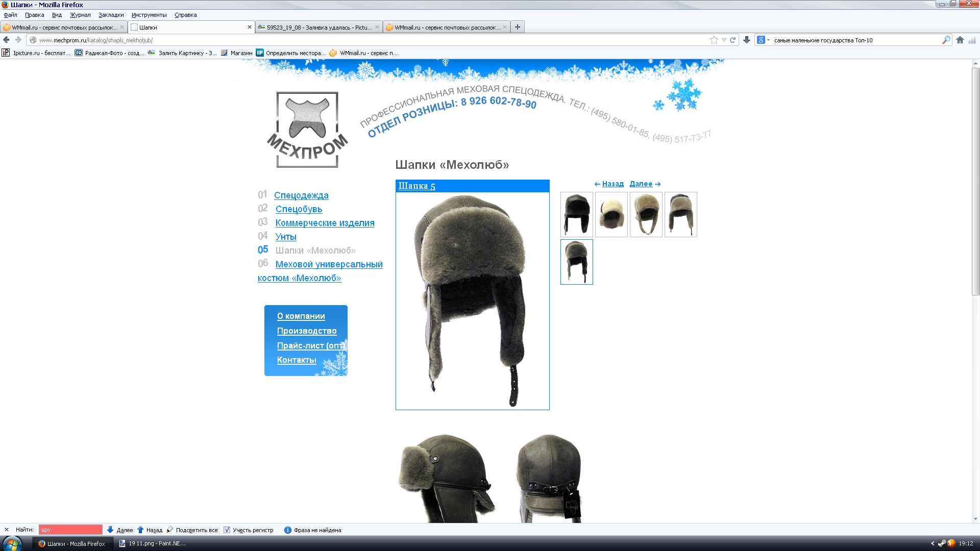Click the Назад gallery link

(x=612, y=184)
